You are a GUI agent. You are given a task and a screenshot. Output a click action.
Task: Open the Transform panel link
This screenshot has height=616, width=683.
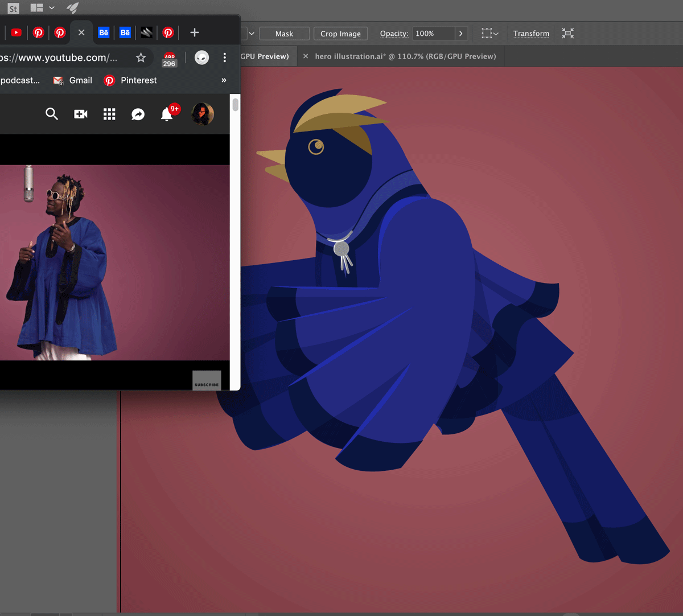click(x=531, y=34)
